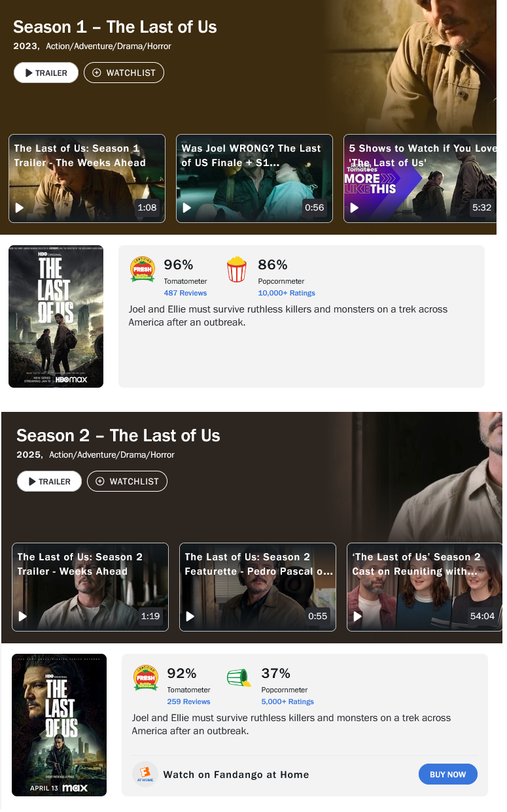
Task: Open the 259 Reviews link
Action: click(x=188, y=702)
